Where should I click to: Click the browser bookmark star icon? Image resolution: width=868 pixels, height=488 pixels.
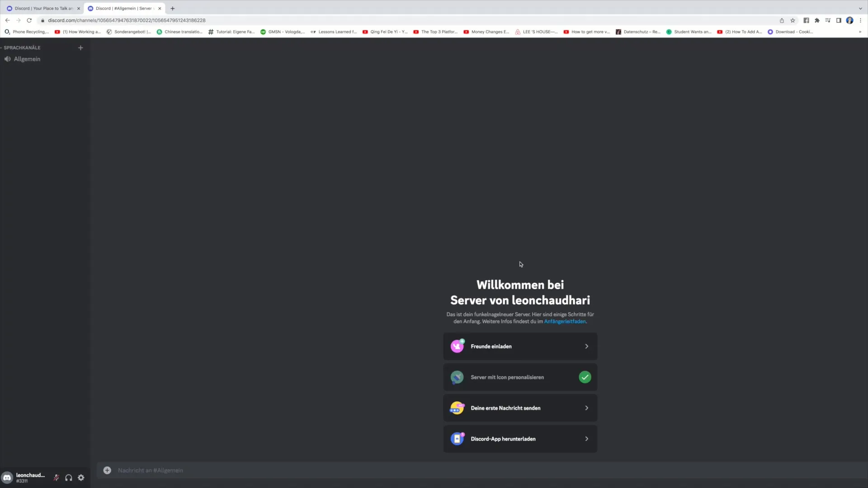click(x=793, y=20)
